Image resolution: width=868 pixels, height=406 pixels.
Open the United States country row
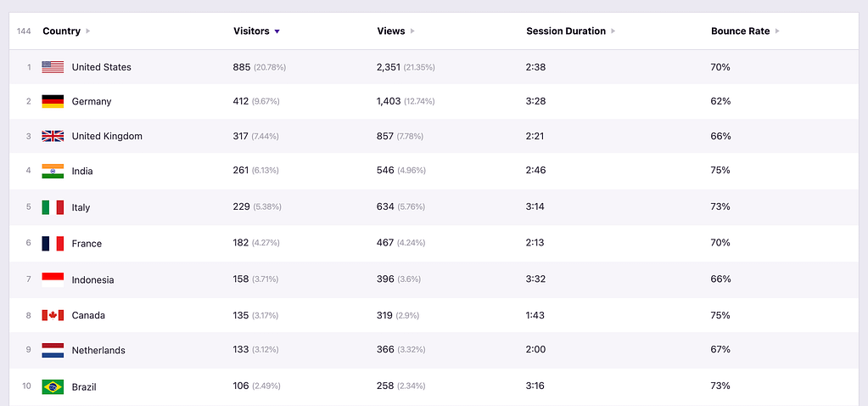point(101,67)
